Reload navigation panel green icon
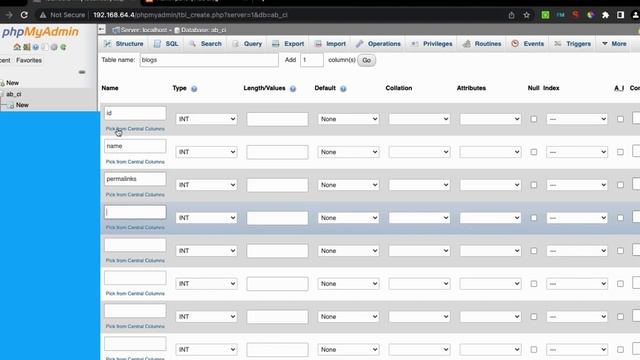This screenshot has height=360, width=640. [63, 47]
